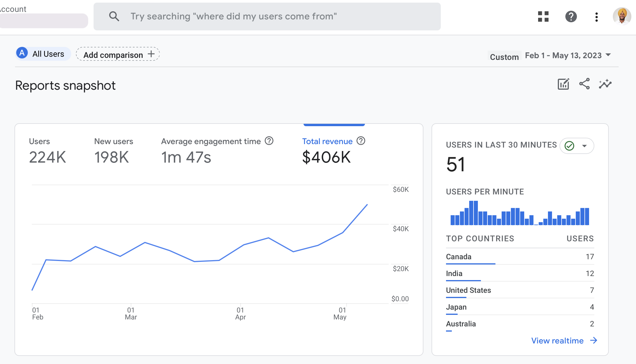Image resolution: width=636 pixels, height=364 pixels.
Task: Expand the Feb 1 - May 13 date range dropdown
Action: pyautogui.click(x=568, y=55)
